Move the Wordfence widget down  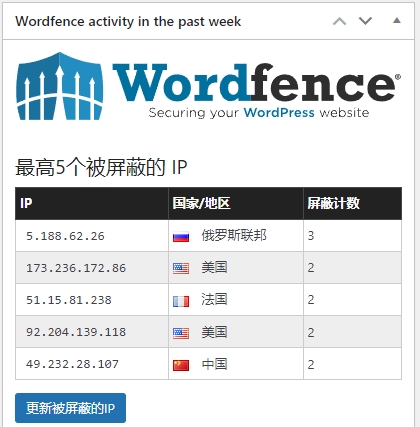click(x=365, y=21)
